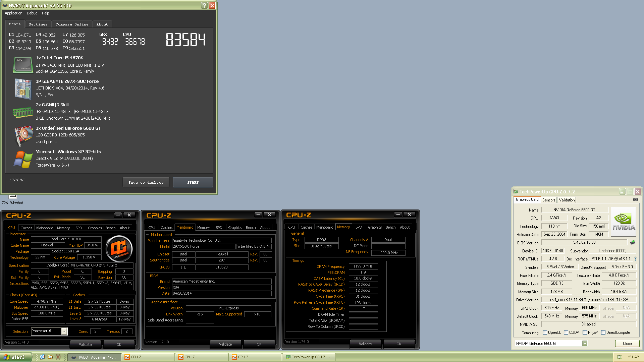Open the Debug menu in Aquamark
The image size is (644, 362).
32,13
